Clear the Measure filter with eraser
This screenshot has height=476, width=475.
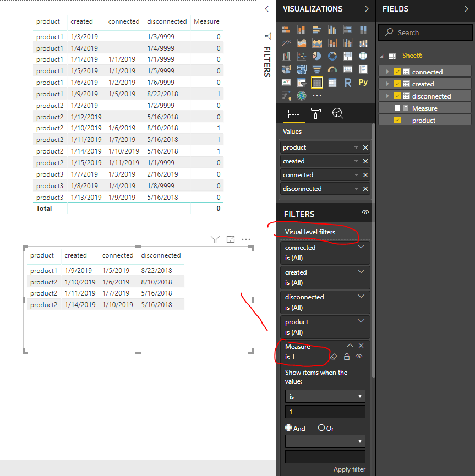334,357
